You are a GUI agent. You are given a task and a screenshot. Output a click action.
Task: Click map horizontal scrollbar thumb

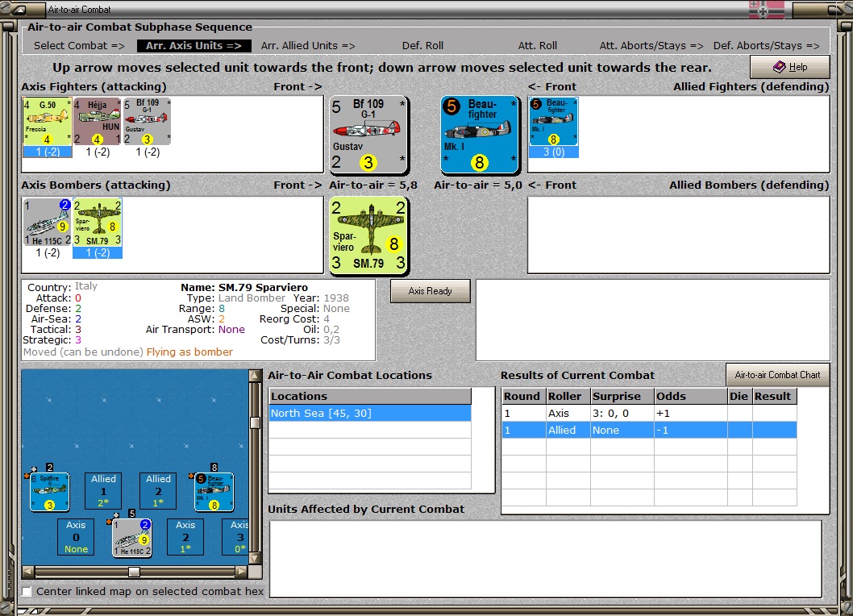tap(134, 572)
